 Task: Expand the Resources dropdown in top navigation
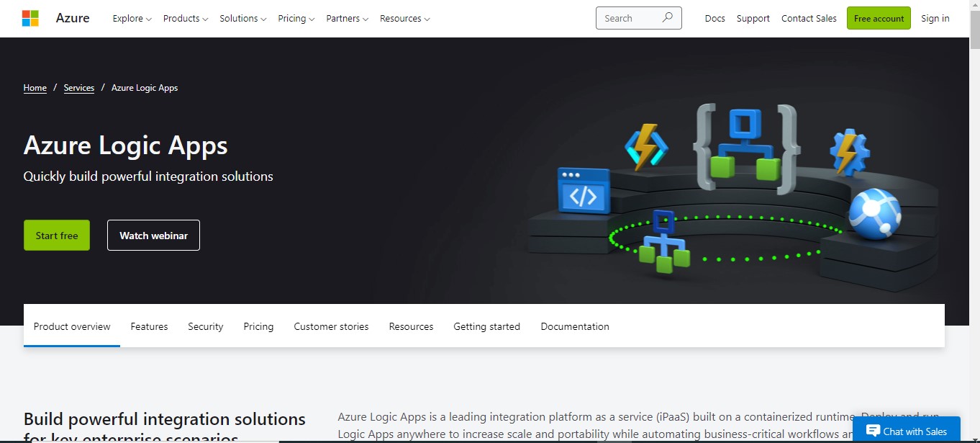(x=405, y=19)
